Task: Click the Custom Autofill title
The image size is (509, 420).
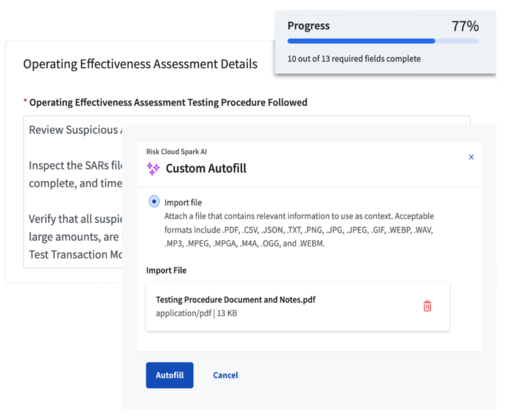Action: click(x=206, y=168)
